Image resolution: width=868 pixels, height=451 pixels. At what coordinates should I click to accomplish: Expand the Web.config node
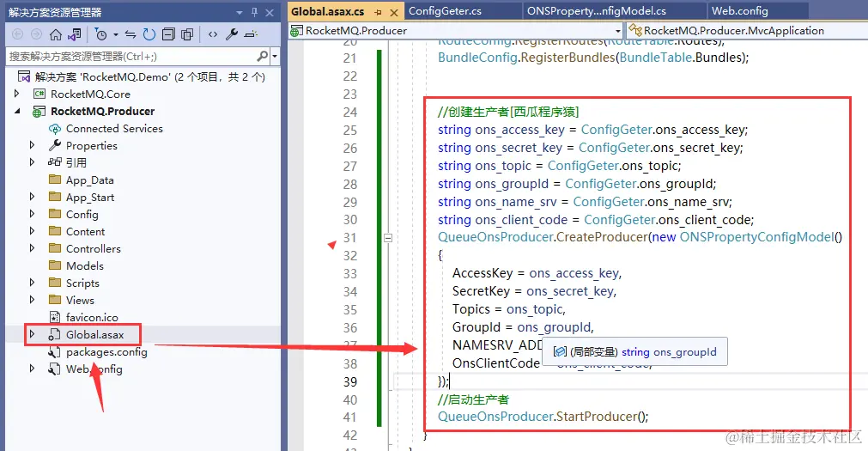pyautogui.click(x=32, y=369)
